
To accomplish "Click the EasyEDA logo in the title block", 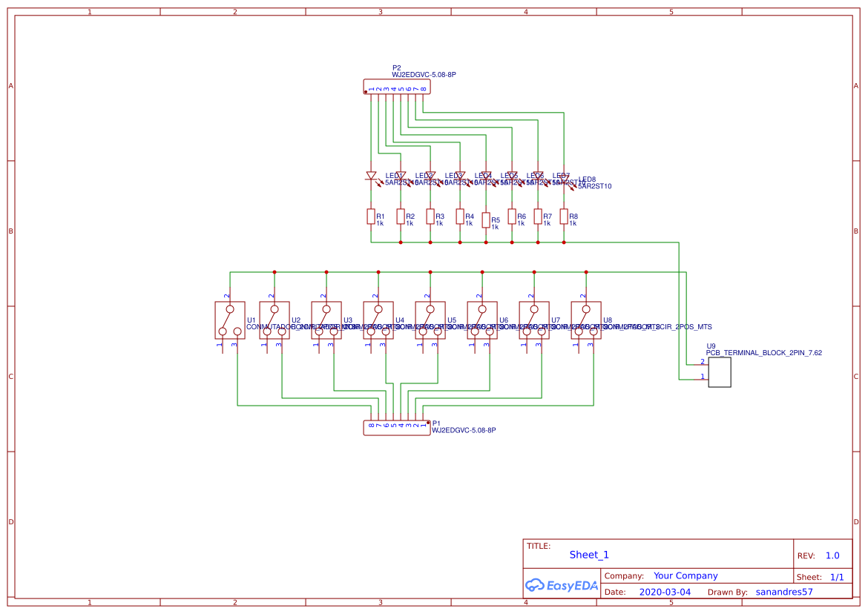I will [561, 585].
